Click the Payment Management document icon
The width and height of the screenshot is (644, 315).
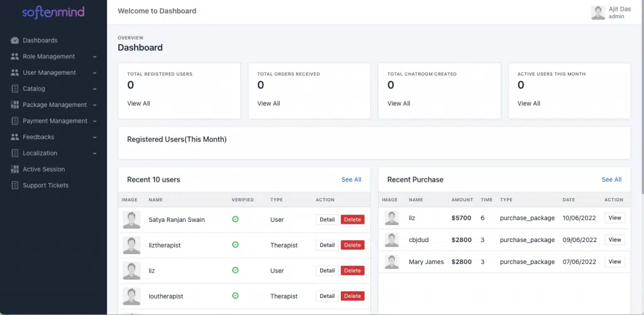[x=15, y=121]
